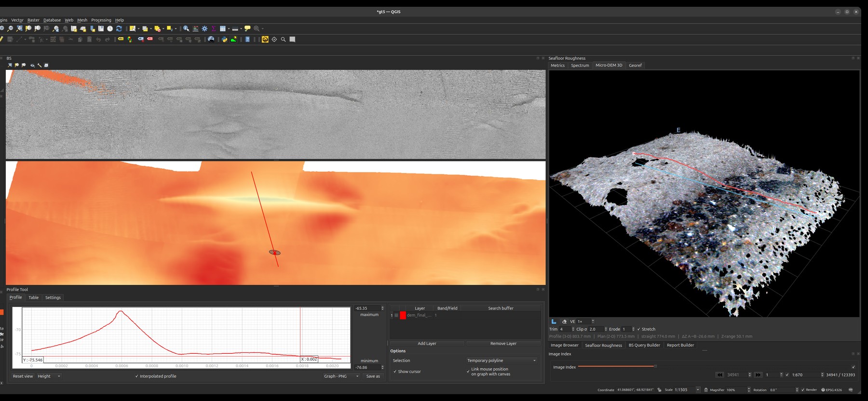Image resolution: width=868 pixels, height=401 pixels.
Task: Uncheck the Stretch checkbox
Action: (x=638, y=329)
